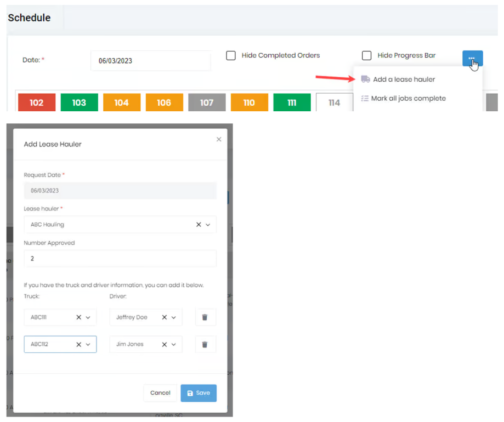Image resolution: width=504 pixels, height=422 pixels.
Task: Open the Jim Jones driver dropdown
Action: [x=173, y=345]
